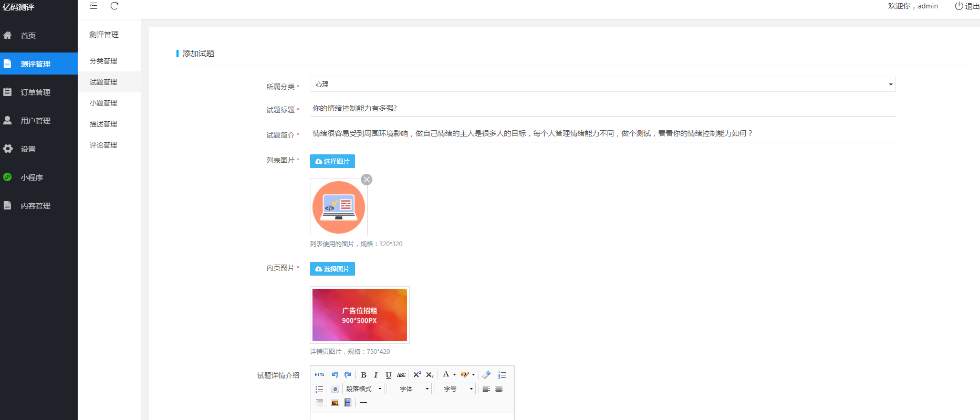Insert an image using editor image icon
This screenshot has width=980, height=420.
click(x=335, y=403)
